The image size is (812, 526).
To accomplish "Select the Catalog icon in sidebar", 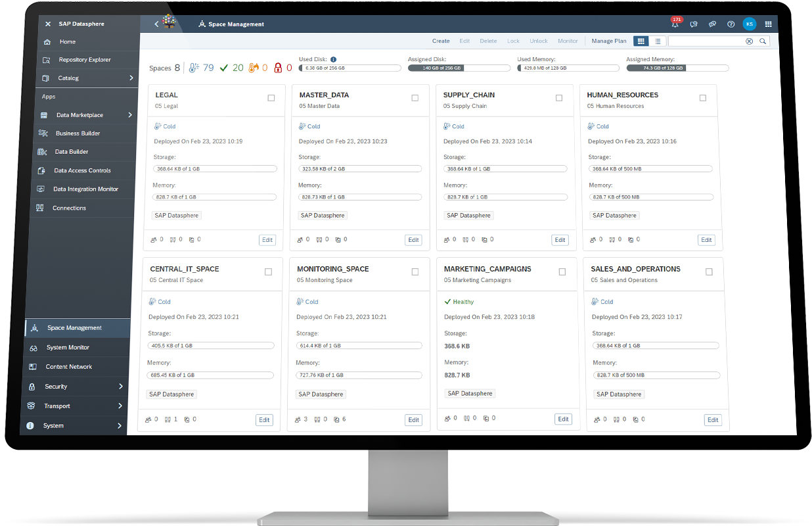I will coord(45,78).
